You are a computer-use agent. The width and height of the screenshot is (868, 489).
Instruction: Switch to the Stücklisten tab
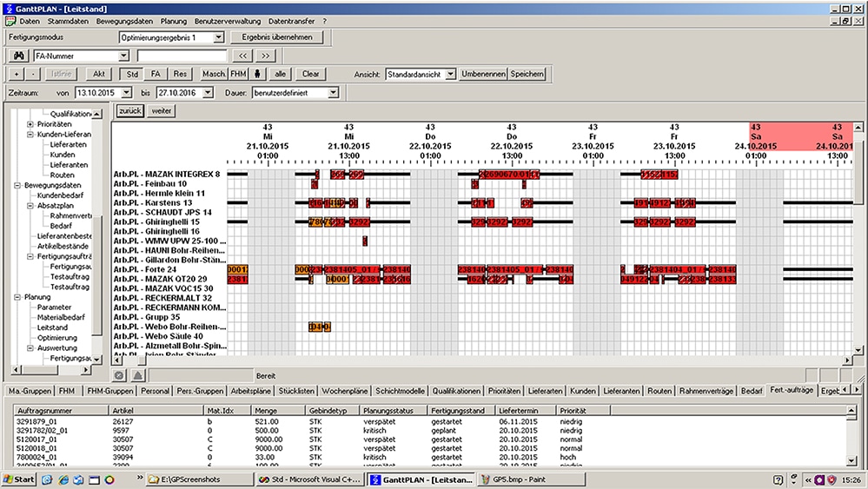tap(296, 391)
